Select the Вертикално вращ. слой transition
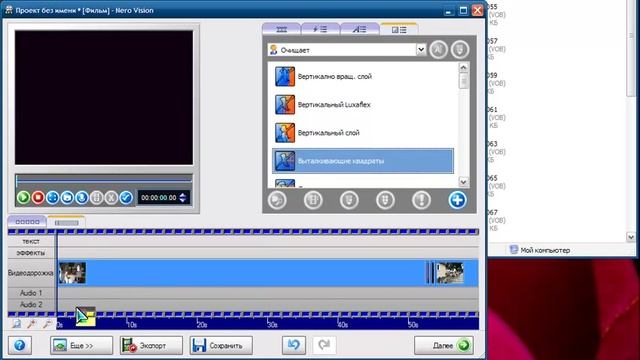 (x=363, y=76)
